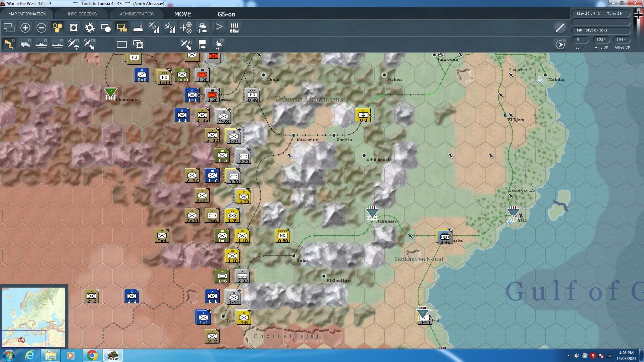Viewport: 644px width, 362px height.
Task: Switch to the Administration tab
Action: (137, 14)
